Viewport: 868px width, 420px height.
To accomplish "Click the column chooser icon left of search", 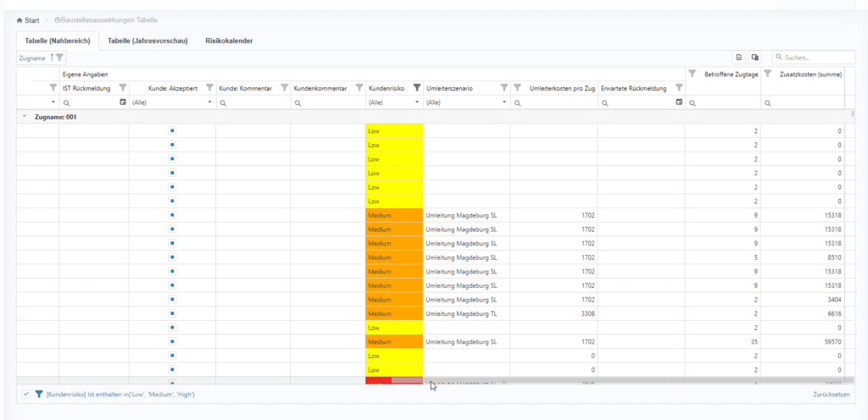I will [x=755, y=58].
